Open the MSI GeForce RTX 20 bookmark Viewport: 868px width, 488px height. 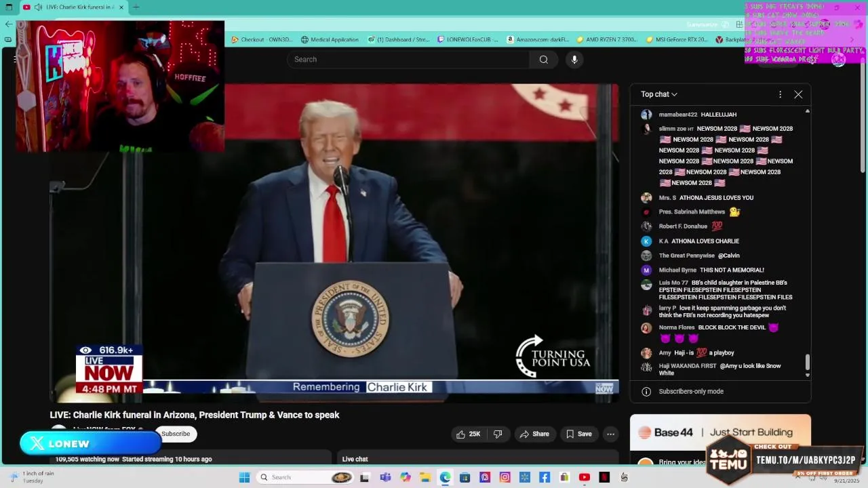click(677, 39)
